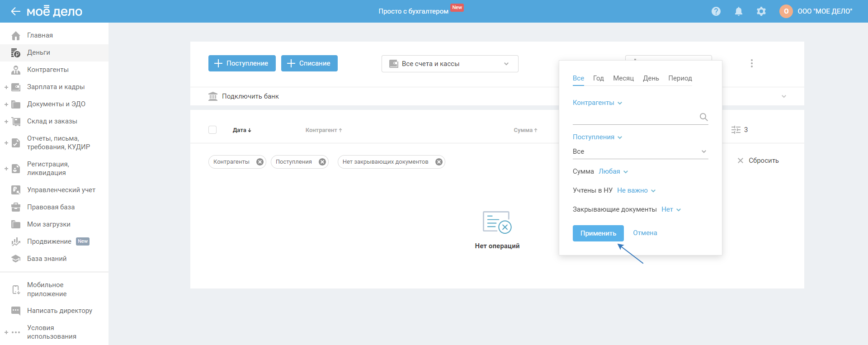868x345 pixels.
Task: Remove the Нет закрывающих документов filter chip
Action: [x=439, y=162]
